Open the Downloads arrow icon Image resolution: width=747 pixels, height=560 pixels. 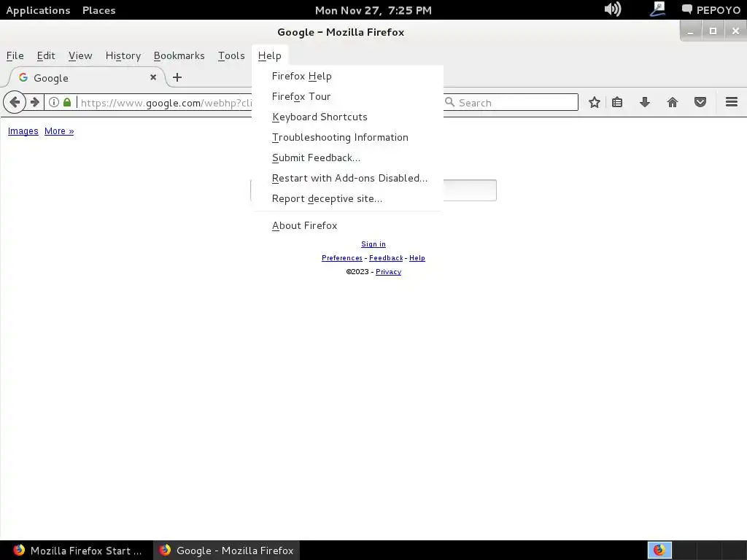click(x=645, y=102)
